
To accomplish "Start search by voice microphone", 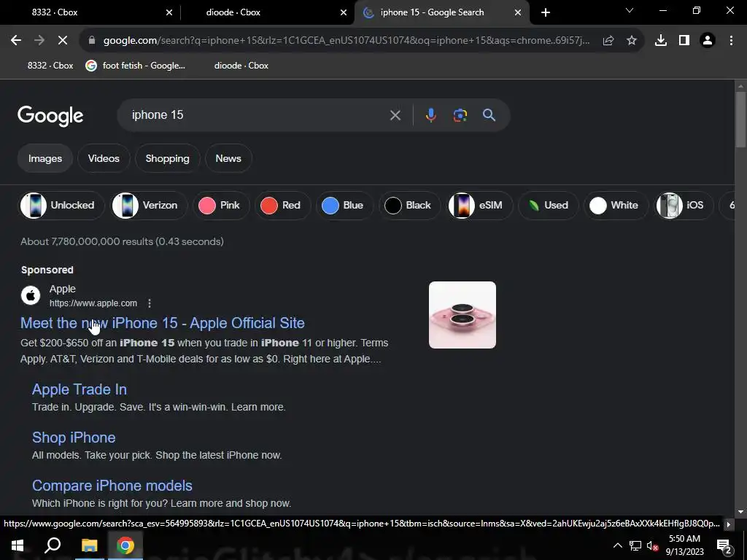I will click(430, 115).
